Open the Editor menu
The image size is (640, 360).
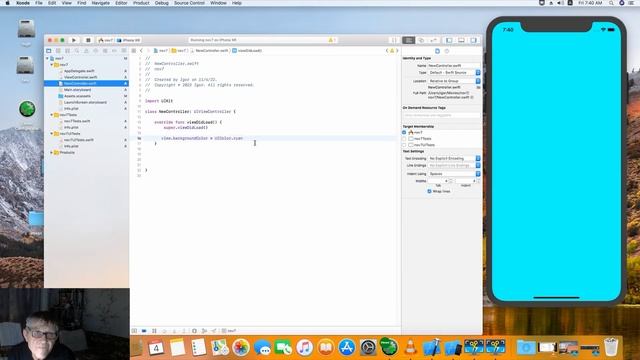point(121,3)
